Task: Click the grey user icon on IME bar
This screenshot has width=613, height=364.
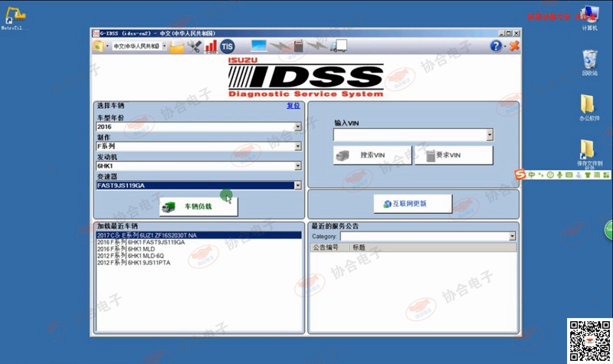Action: (x=579, y=175)
